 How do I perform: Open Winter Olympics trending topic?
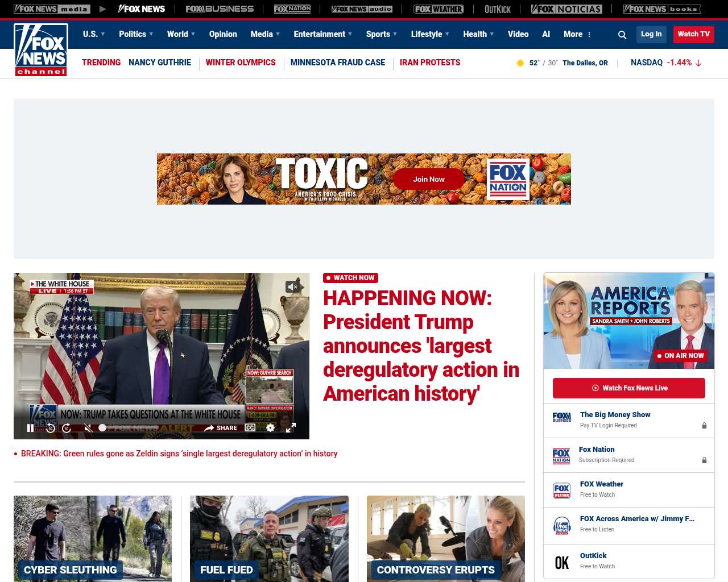(x=241, y=63)
